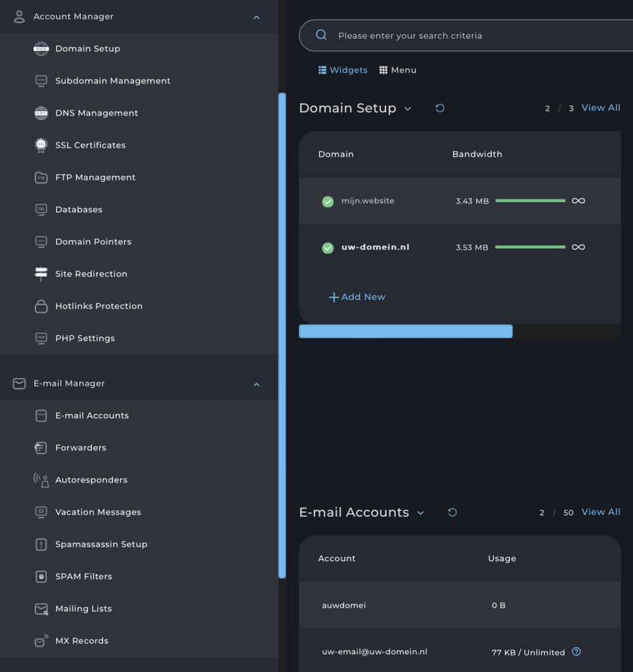Toggle the green status checkmark for mijn.website
Screen dimensions: 633x672
(328, 201)
